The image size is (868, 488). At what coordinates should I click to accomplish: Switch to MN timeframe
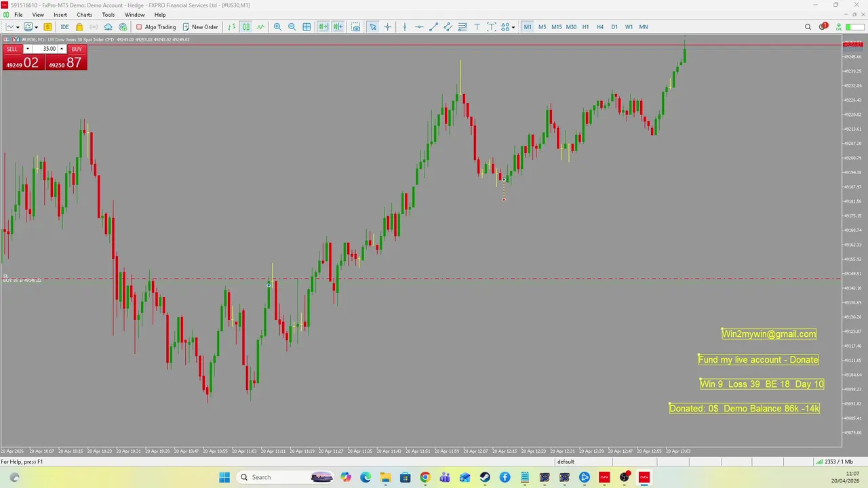644,27
